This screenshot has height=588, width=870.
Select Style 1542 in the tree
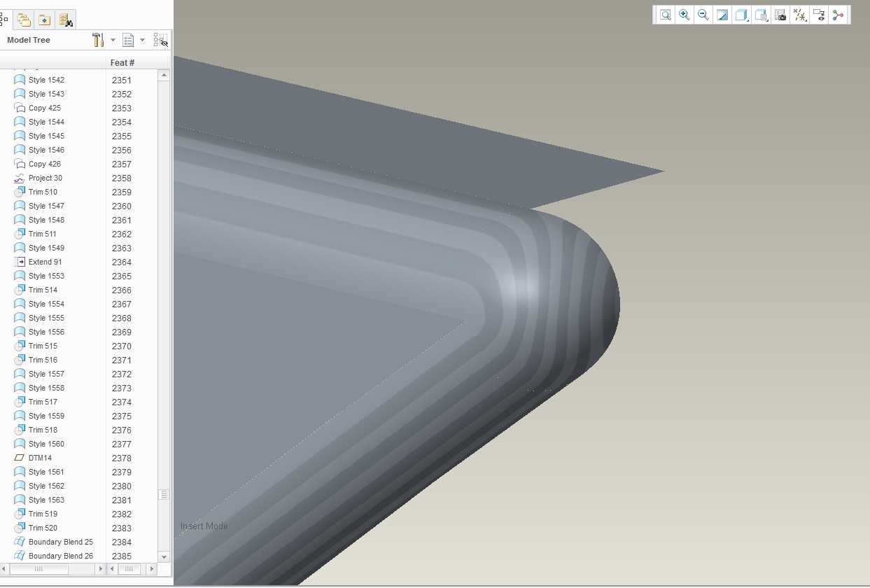46,80
